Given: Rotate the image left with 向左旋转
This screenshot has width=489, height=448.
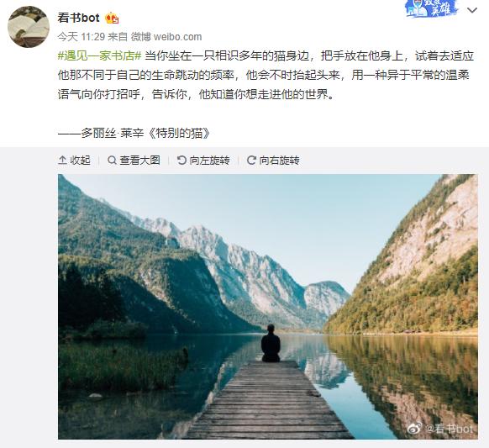Looking at the screenshot, I should [203, 161].
